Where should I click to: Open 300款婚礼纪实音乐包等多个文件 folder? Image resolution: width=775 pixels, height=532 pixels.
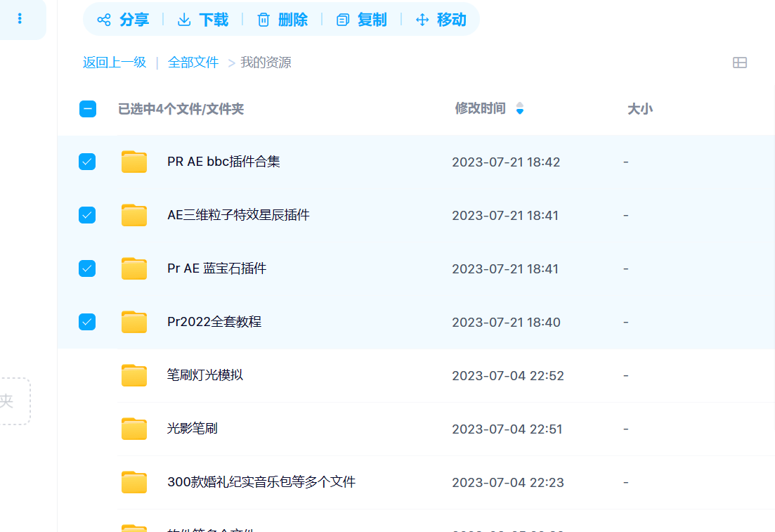coord(261,482)
